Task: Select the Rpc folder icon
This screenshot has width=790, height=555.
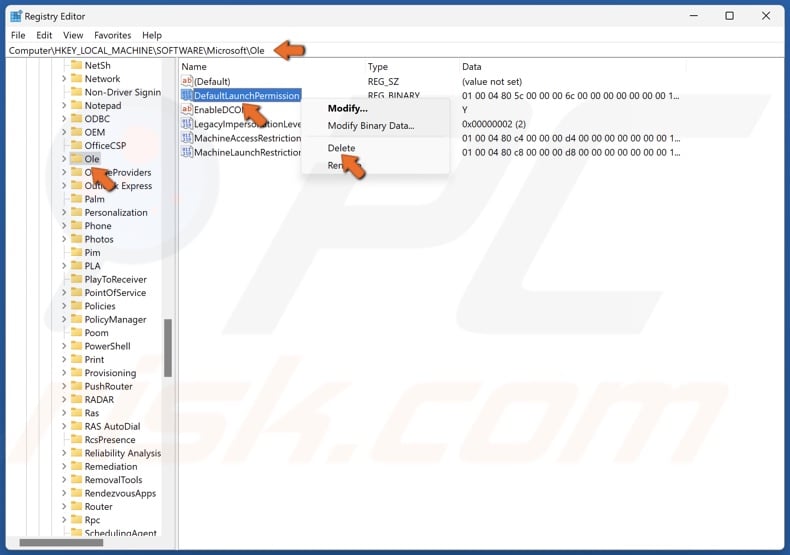Action: (77, 520)
